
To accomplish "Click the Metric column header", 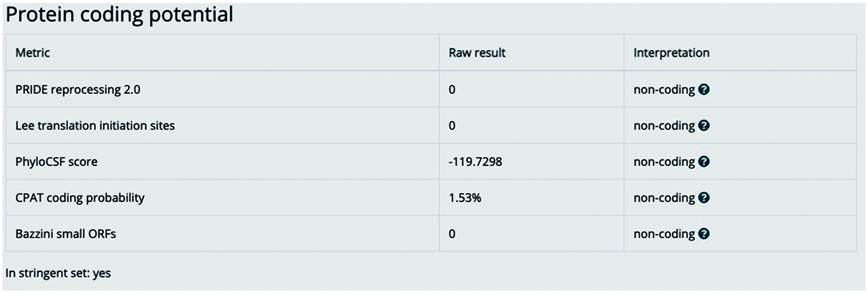I will 33,53.
